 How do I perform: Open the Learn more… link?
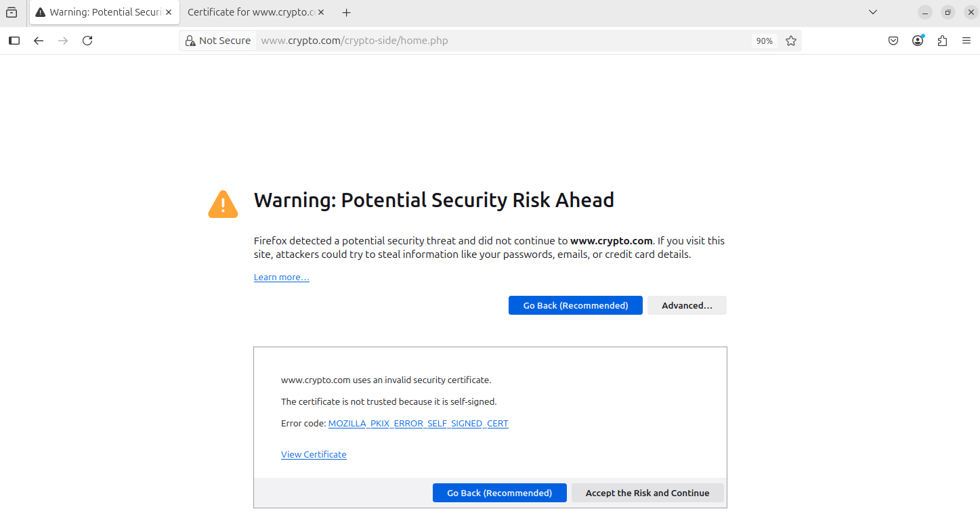(281, 278)
